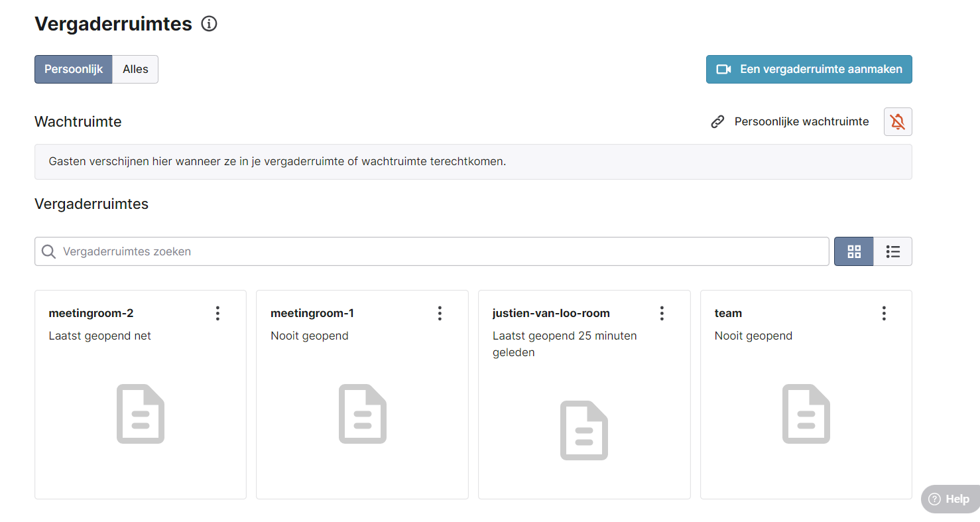Click the link icon for Persoonlijke wachtruimte
Screen dimensions: 980x522
click(x=717, y=122)
